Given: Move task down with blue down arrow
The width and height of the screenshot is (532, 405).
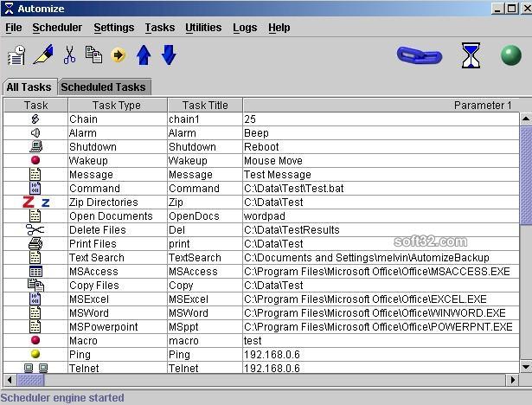Looking at the screenshot, I should pos(169,55).
